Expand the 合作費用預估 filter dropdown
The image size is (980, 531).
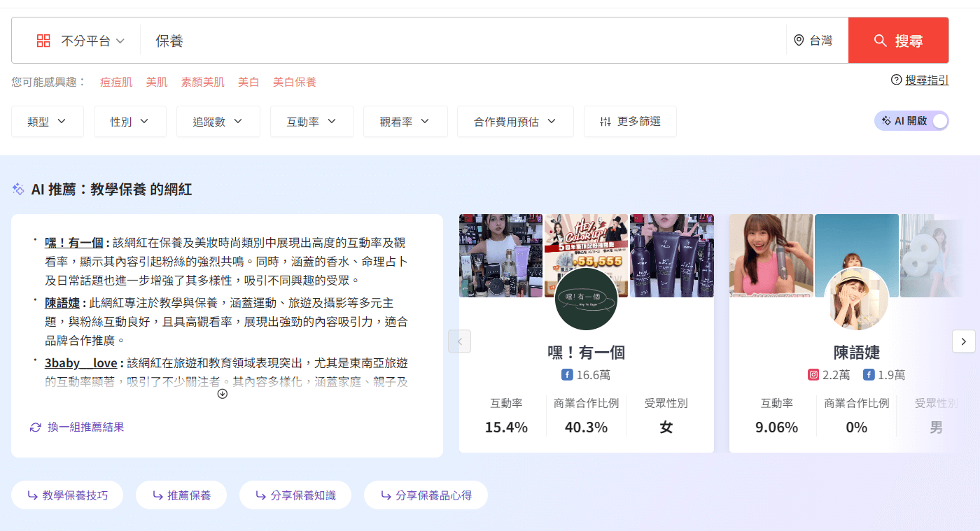[x=515, y=121]
